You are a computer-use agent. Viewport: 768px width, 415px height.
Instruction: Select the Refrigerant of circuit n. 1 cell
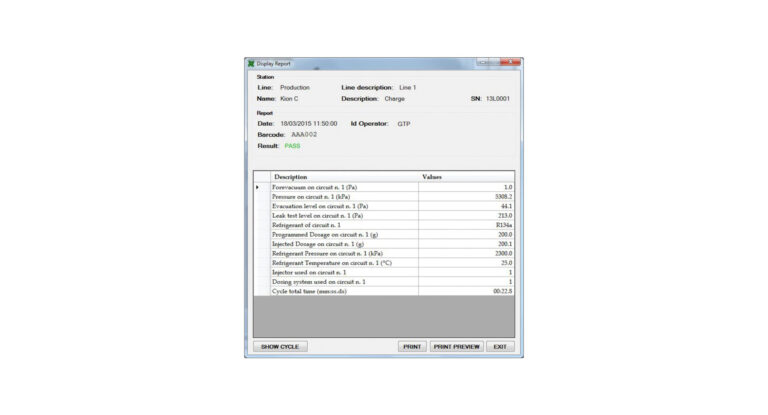click(344, 225)
